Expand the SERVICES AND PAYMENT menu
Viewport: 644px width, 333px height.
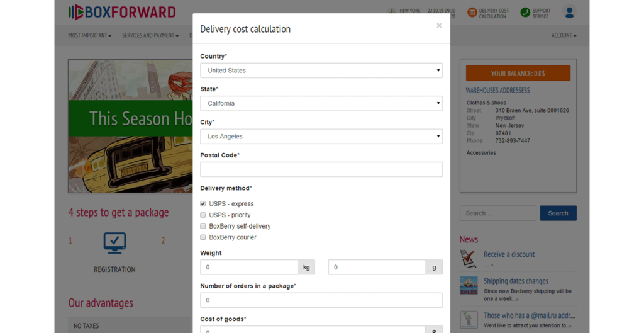(150, 35)
